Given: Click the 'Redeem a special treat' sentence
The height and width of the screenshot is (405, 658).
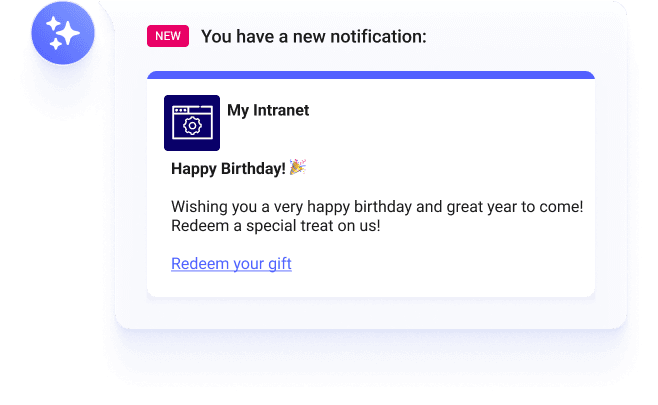Looking at the screenshot, I should (x=276, y=226).
